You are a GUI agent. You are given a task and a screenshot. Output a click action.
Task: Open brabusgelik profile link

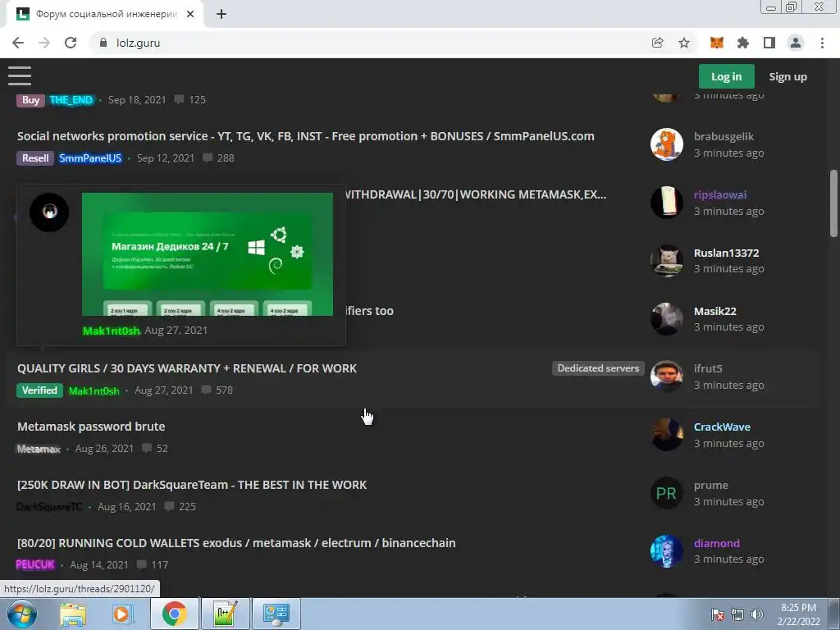tap(724, 136)
